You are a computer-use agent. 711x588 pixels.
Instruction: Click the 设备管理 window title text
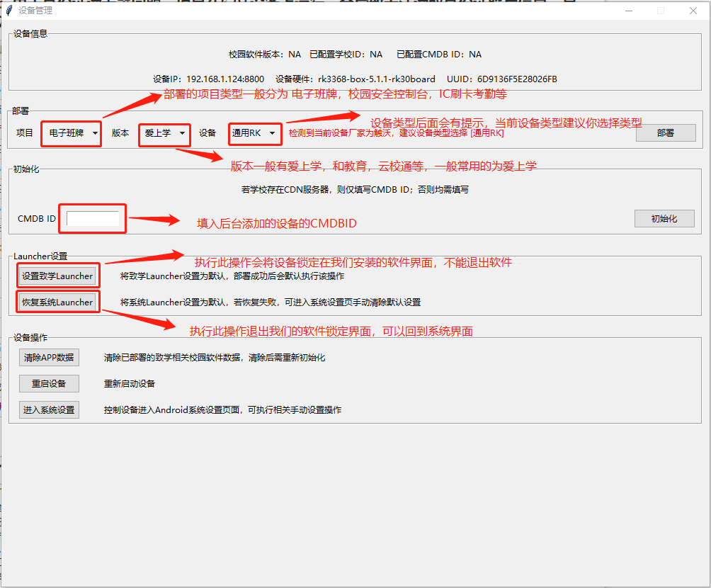35,11
